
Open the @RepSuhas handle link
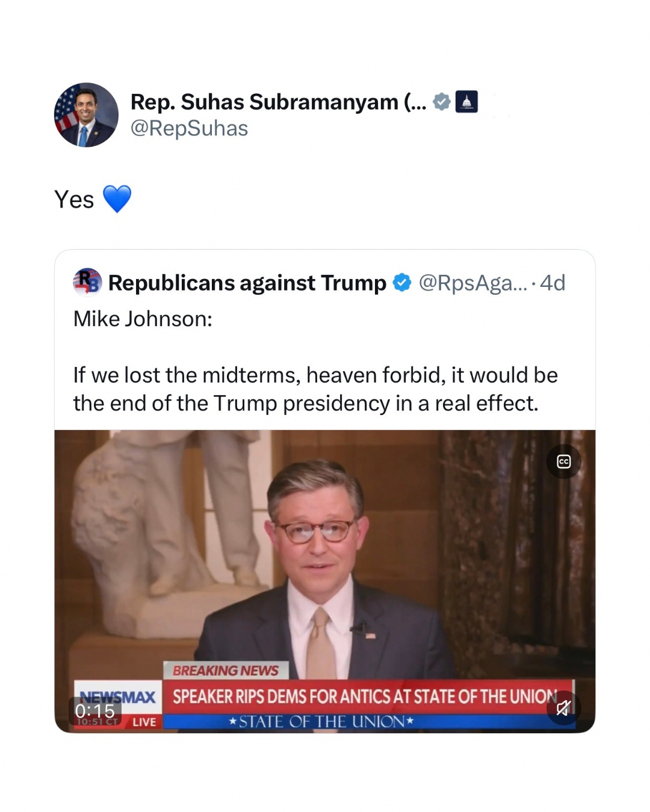coord(189,128)
